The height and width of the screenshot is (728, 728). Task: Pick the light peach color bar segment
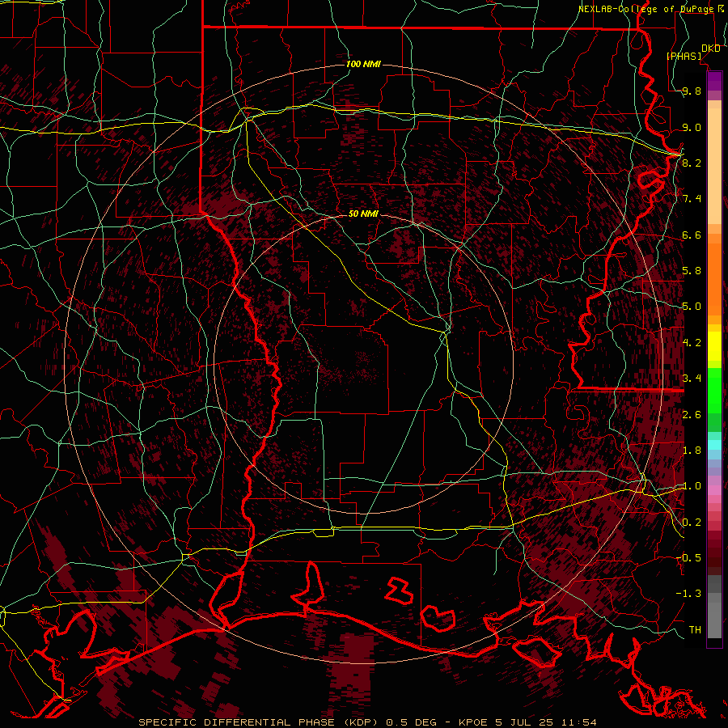714,166
